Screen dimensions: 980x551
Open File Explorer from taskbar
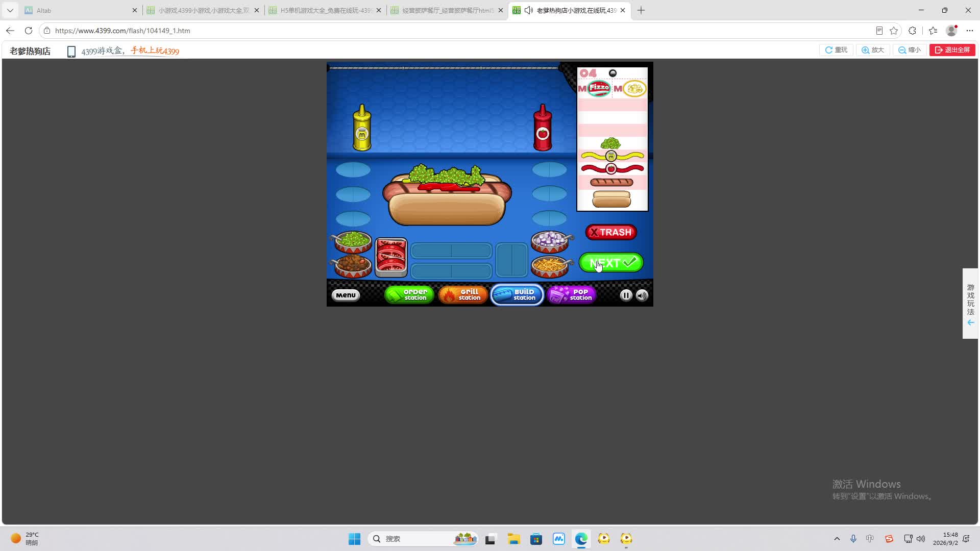[513, 539]
